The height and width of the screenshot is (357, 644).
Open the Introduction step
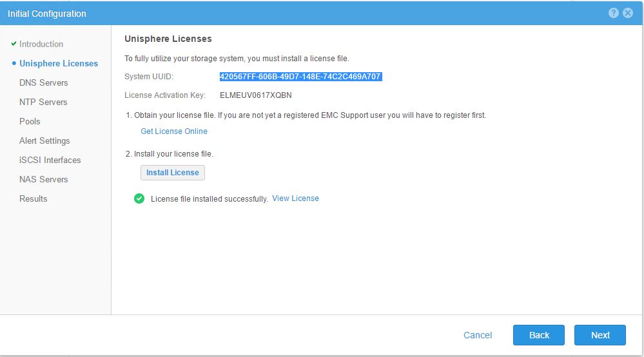point(41,44)
